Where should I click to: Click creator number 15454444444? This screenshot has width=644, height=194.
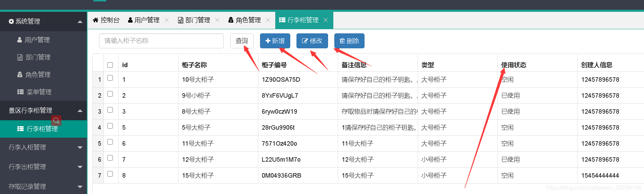pyautogui.click(x=600, y=176)
